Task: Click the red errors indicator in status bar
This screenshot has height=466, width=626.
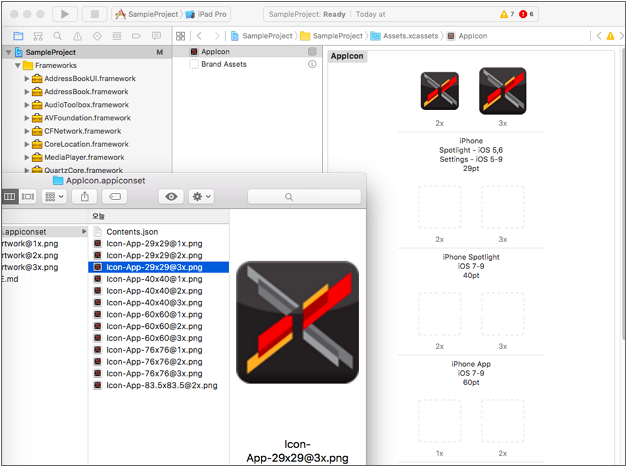Action: click(525, 15)
